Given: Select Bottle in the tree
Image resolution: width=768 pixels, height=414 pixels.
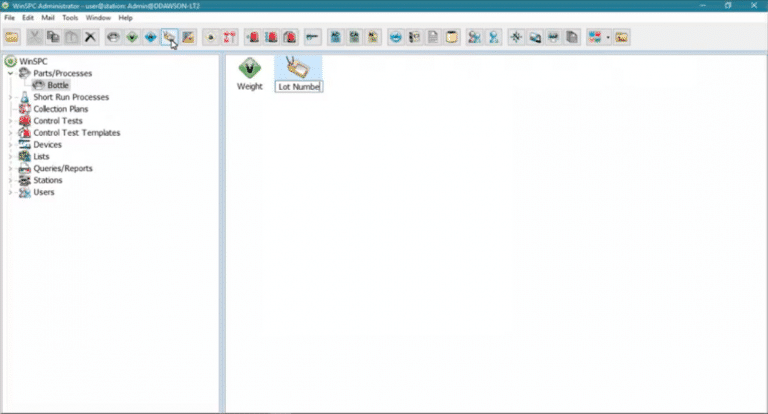Looking at the screenshot, I should [58, 85].
